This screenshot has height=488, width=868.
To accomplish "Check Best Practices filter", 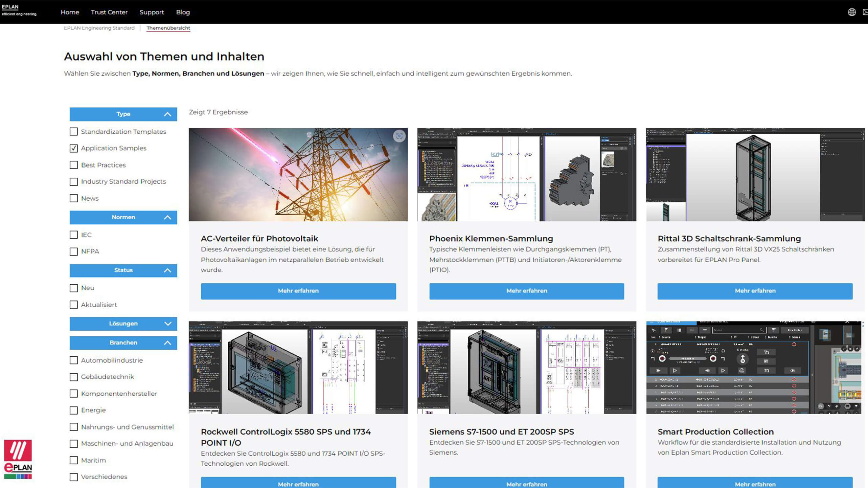I will 74,165.
